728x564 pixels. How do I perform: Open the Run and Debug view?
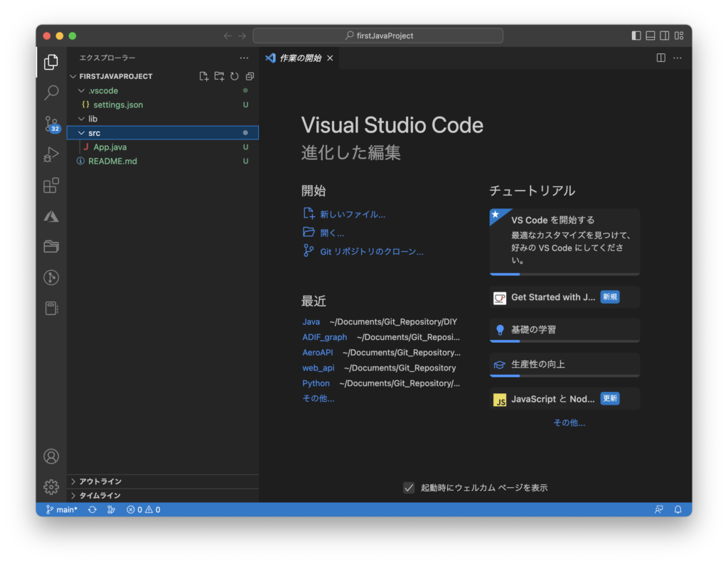pos(51,154)
